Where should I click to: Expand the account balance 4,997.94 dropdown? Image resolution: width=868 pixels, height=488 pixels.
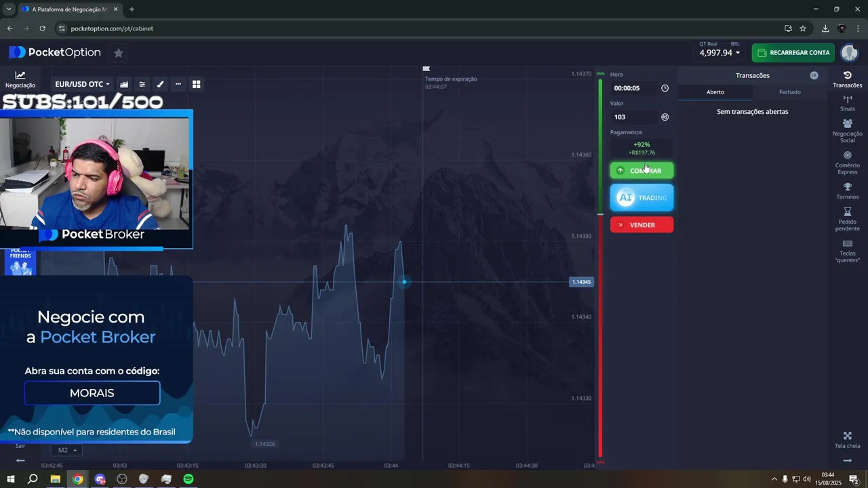click(x=719, y=53)
